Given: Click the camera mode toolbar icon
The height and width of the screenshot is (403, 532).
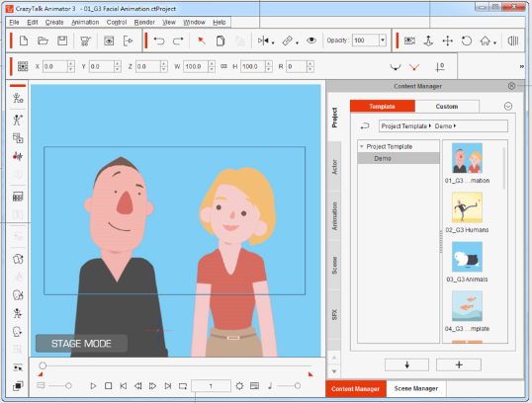Looking at the screenshot, I should [x=409, y=41].
